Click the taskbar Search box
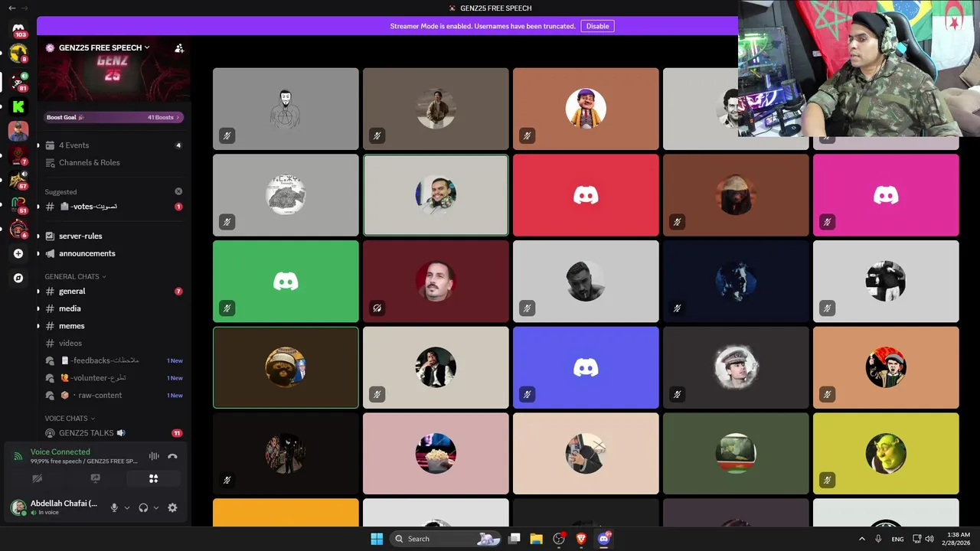Viewport: 980px width, 551px height. point(446,539)
